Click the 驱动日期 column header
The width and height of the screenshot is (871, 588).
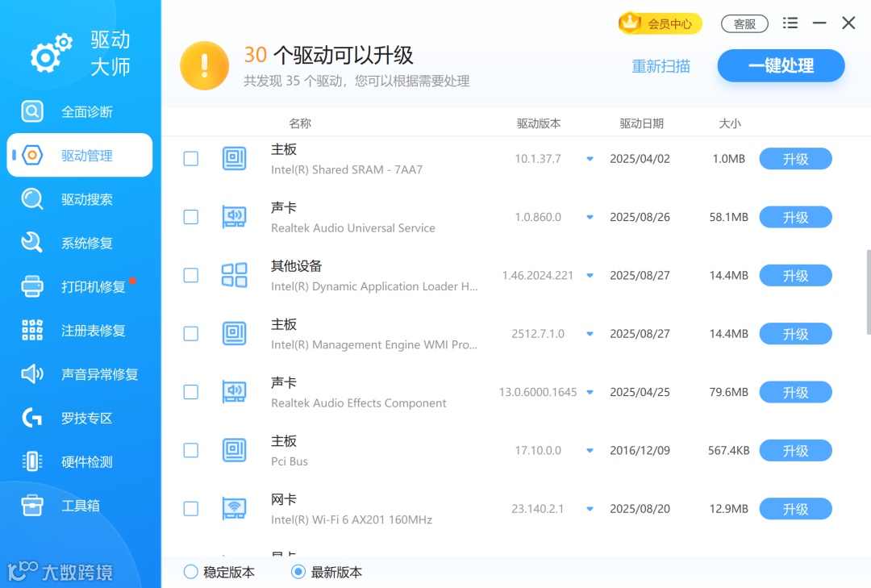(642, 123)
